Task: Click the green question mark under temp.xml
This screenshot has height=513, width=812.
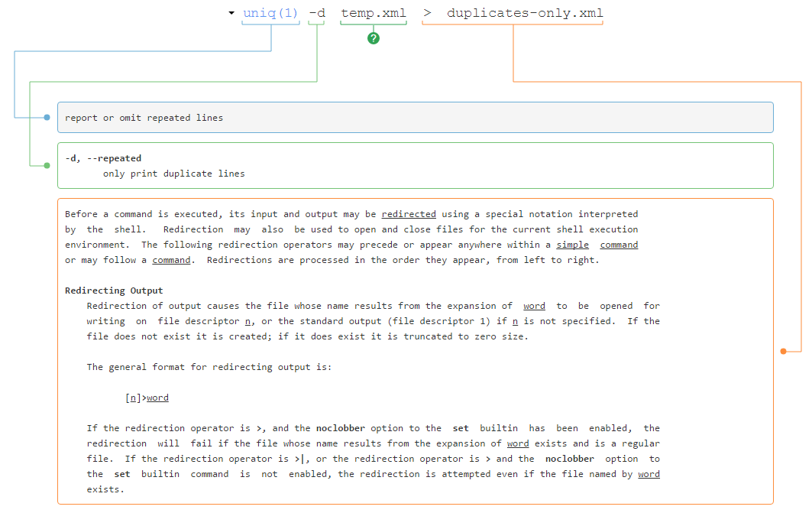Action: tap(373, 38)
